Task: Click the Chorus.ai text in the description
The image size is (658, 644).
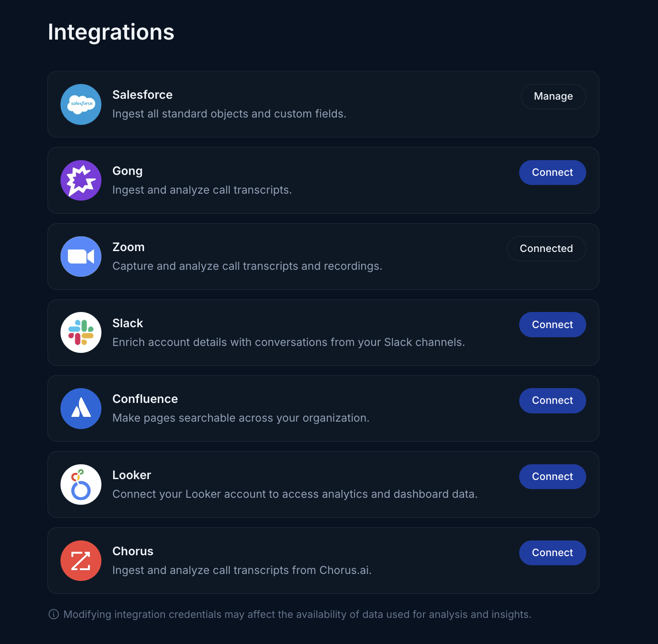Action: coord(344,570)
